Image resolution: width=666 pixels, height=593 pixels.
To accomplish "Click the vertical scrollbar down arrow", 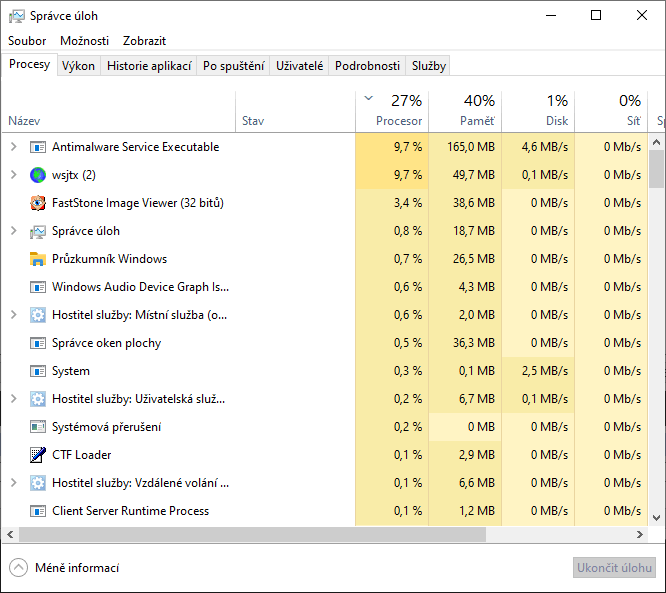I will (657, 517).
